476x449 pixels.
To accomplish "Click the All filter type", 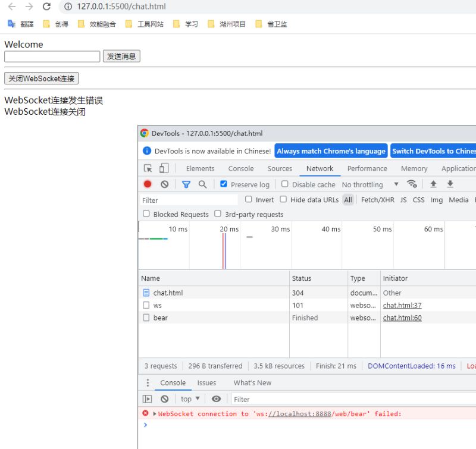I will click(x=348, y=200).
